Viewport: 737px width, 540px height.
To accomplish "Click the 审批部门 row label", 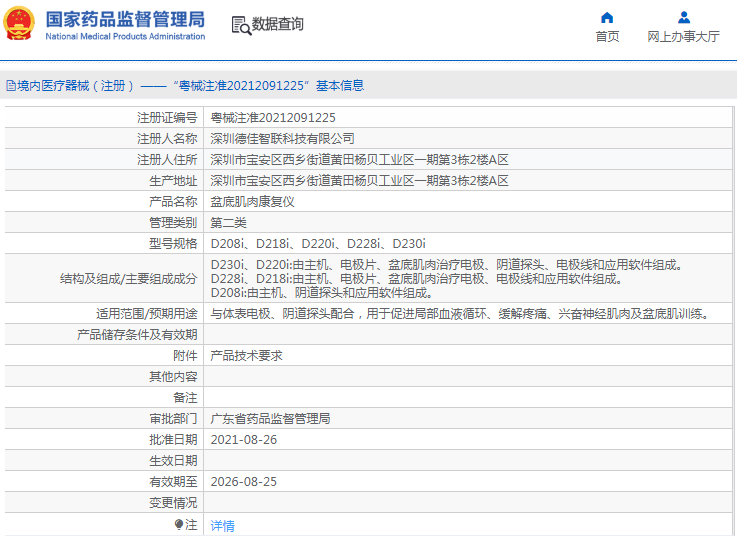I will [173, 419].
